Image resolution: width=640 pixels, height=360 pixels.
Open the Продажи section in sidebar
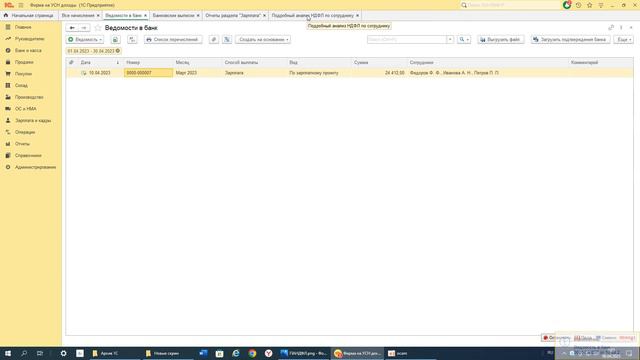click(x=24, y=62)
